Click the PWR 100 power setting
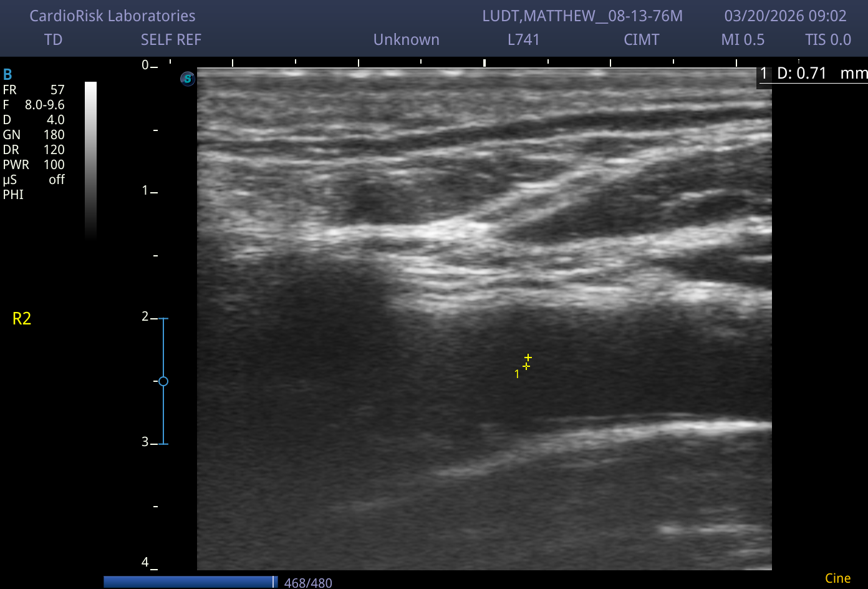868x589 pixels. click(34, 165)
